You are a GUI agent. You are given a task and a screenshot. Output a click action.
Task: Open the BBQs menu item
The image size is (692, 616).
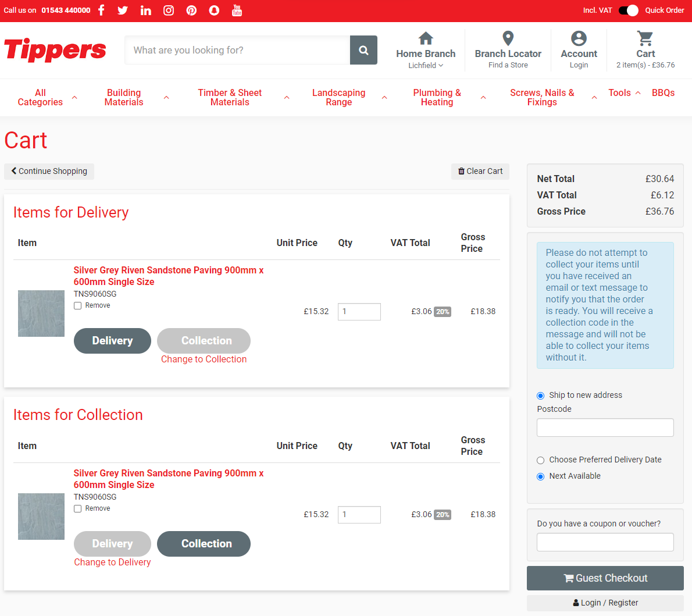coord(664,92)
